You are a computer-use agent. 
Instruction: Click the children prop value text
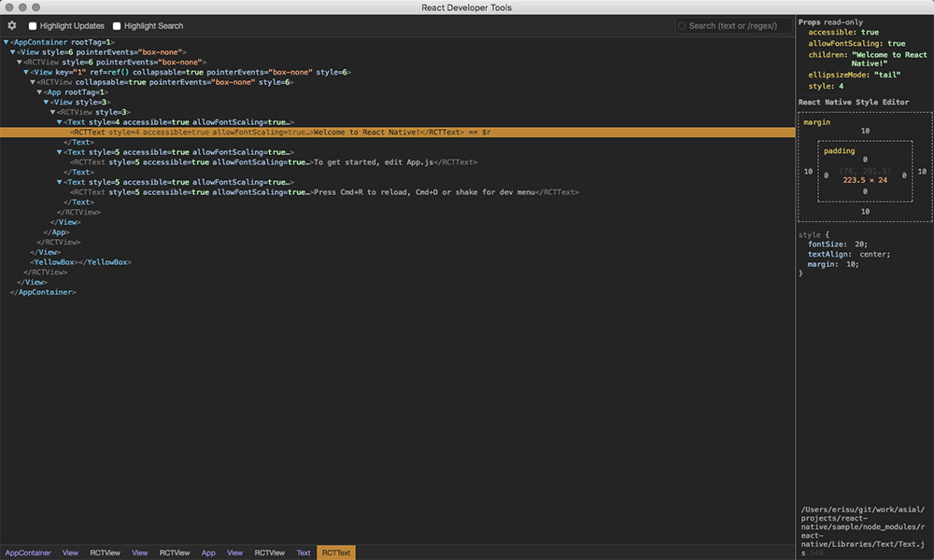pos(889,59)
